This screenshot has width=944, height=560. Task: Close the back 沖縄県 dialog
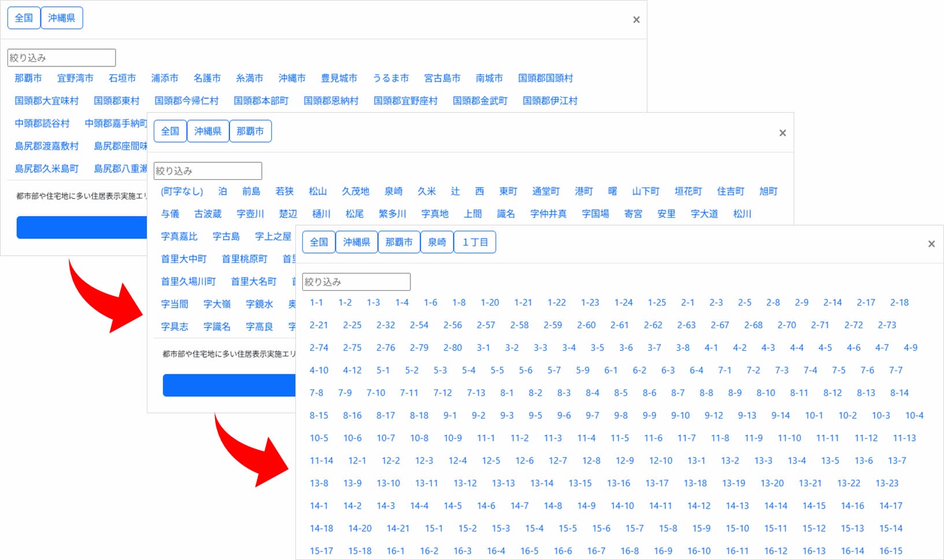pyautogui.click(x=636, y=20)
